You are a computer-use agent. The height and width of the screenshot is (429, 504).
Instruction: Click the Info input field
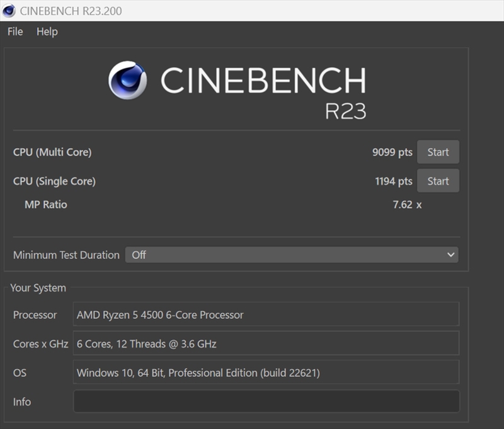(266, 401)
